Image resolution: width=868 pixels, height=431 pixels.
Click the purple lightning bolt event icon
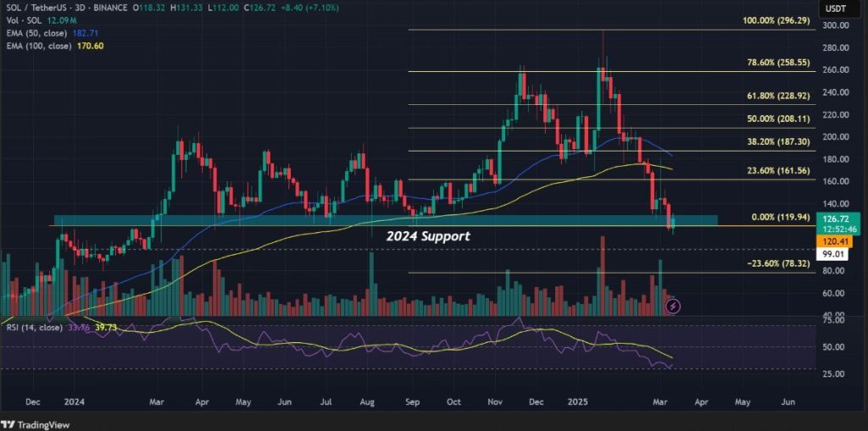click(x=672, y=305)
